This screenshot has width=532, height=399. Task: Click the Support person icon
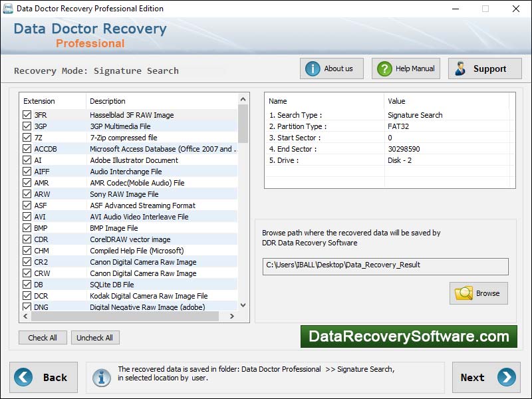460,68
